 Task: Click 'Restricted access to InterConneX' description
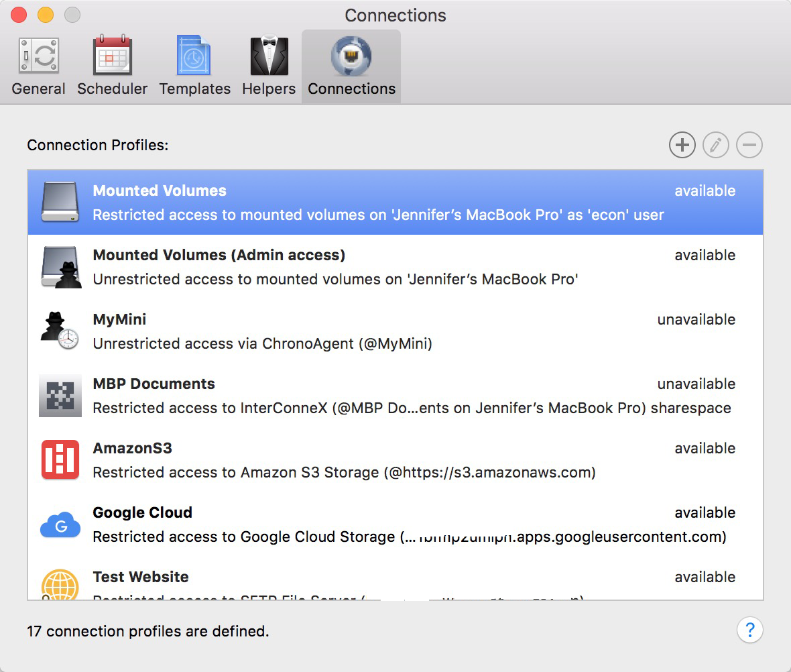(x=412, y=408)
